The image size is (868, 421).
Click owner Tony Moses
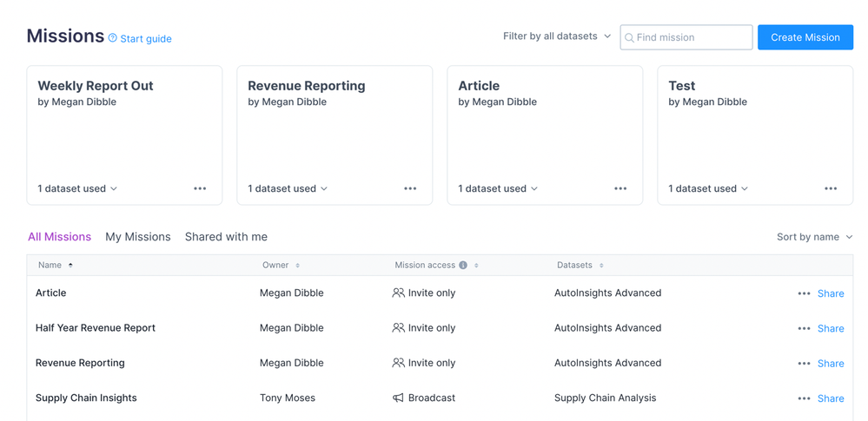[x=288, y=398]
